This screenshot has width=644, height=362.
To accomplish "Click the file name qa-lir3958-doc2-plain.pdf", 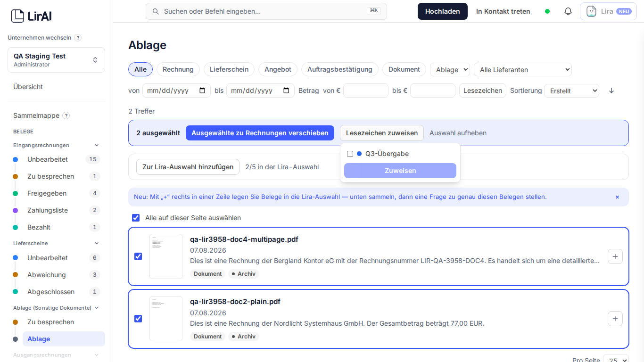I will [x=235, y=302].
